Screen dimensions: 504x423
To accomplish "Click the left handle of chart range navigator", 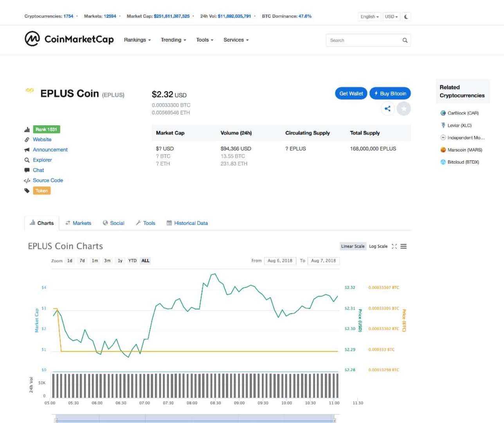I will [x=56, y=420].
